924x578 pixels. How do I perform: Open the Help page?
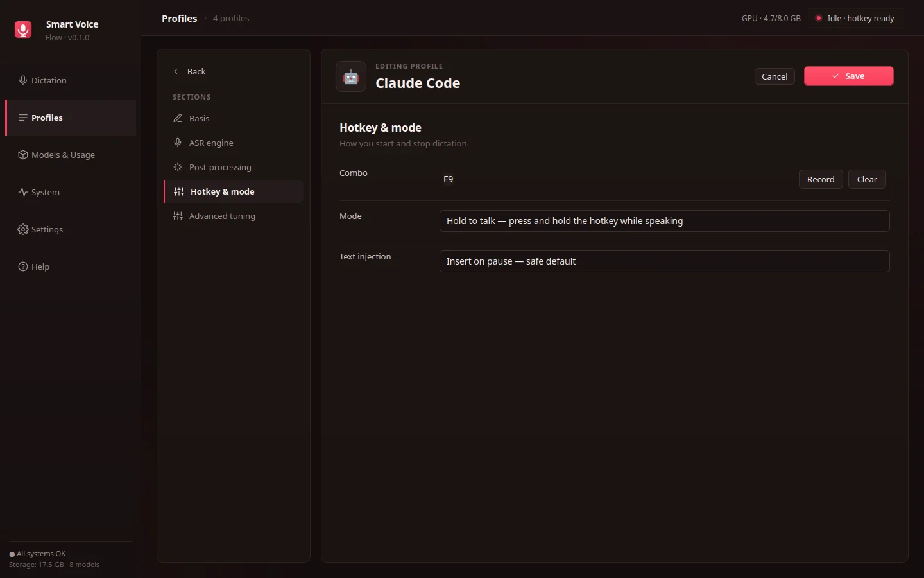(x=71, y=267)
